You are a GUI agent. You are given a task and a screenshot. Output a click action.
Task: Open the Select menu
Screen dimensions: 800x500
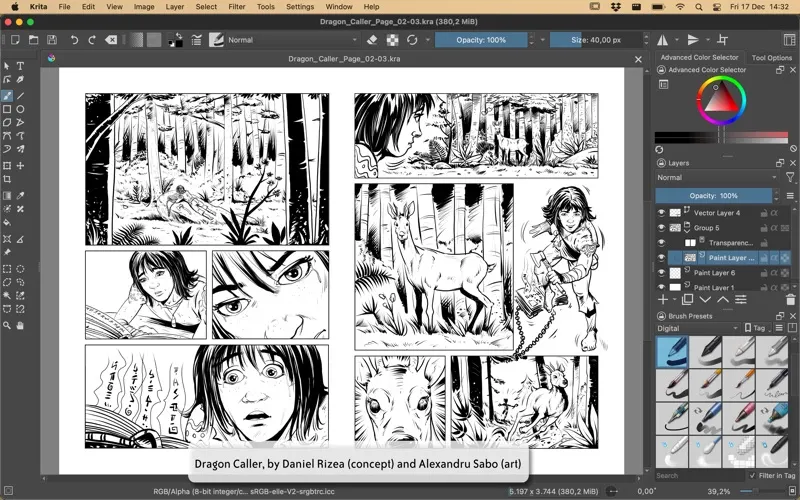[x=206, y=7]
